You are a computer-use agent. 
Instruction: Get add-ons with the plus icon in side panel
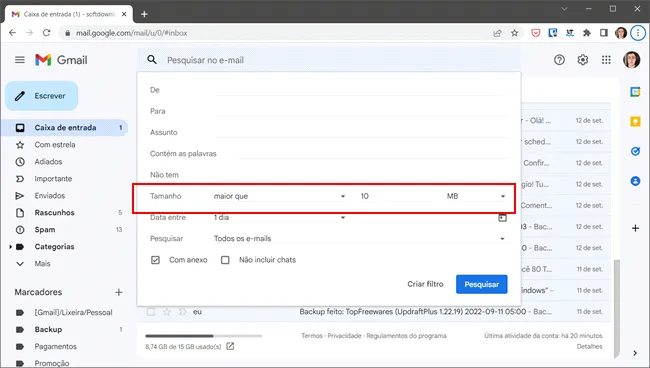point(635,228)
